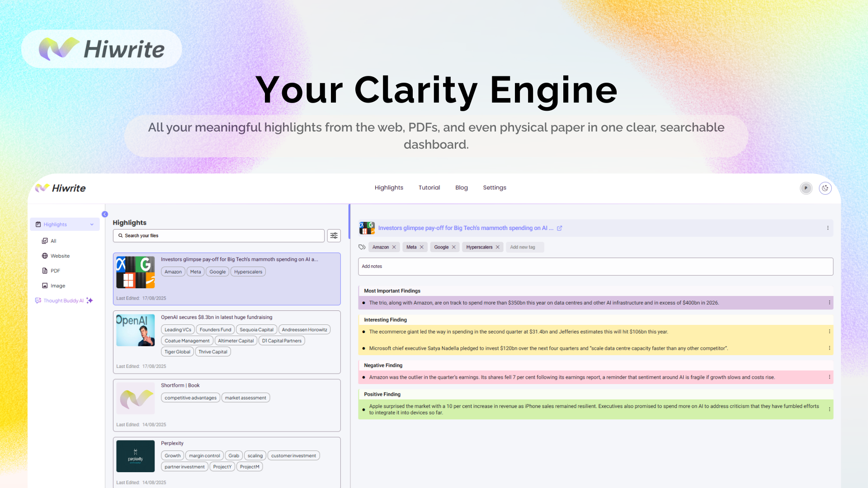Image resolution: width=868 pixels, height=488 pixels.
Task: Select All in the sidebar
Action: coord(49,241)
